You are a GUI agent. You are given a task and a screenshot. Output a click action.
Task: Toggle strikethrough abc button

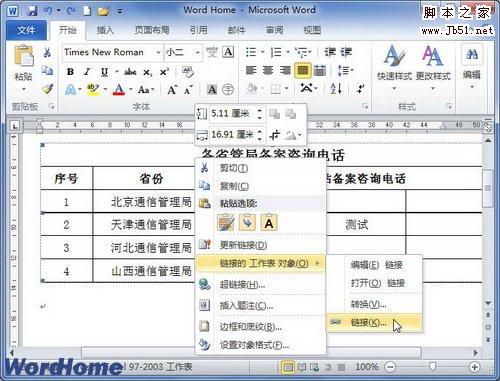tap(130, 72)
